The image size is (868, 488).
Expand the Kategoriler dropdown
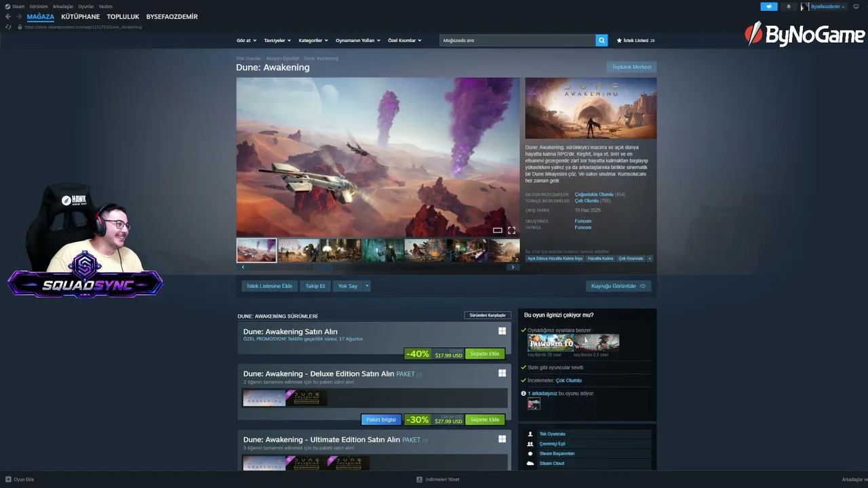(x=314, y=41)
